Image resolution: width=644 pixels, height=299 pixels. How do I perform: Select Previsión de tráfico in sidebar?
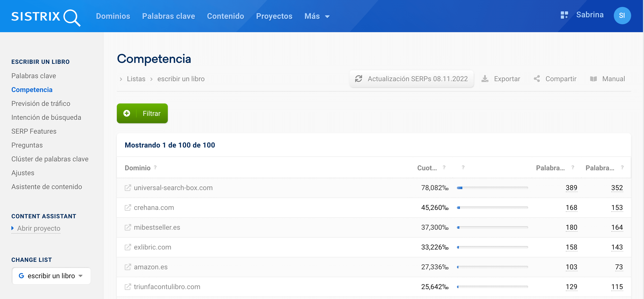click(41, 103)
